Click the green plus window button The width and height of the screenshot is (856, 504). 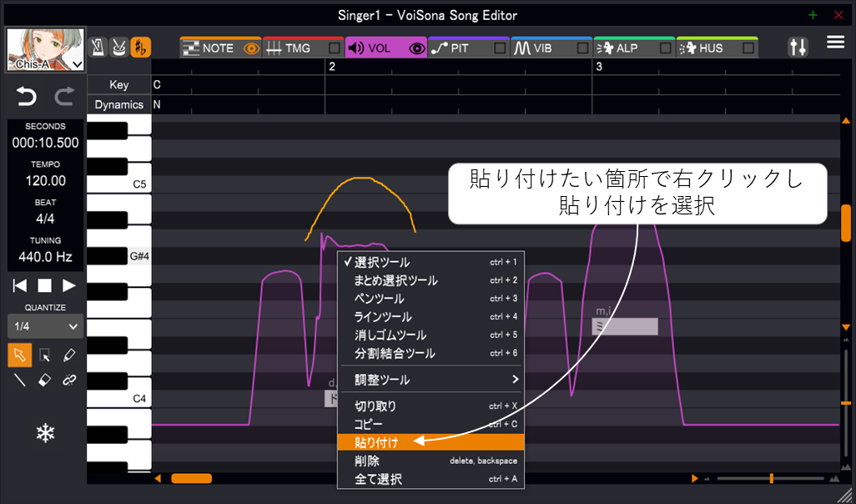pos(813,15)
